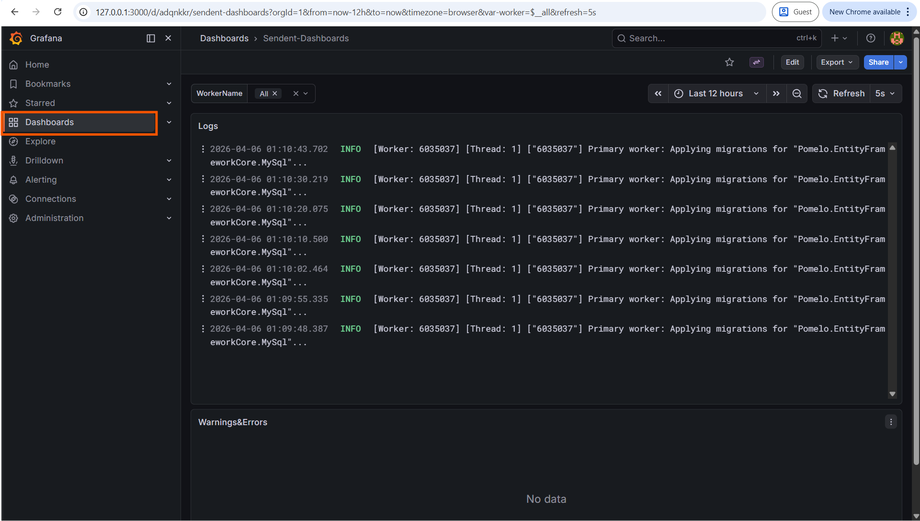Open the Last 12 hours time picker

pyautogui.click(x=716, y=93)
